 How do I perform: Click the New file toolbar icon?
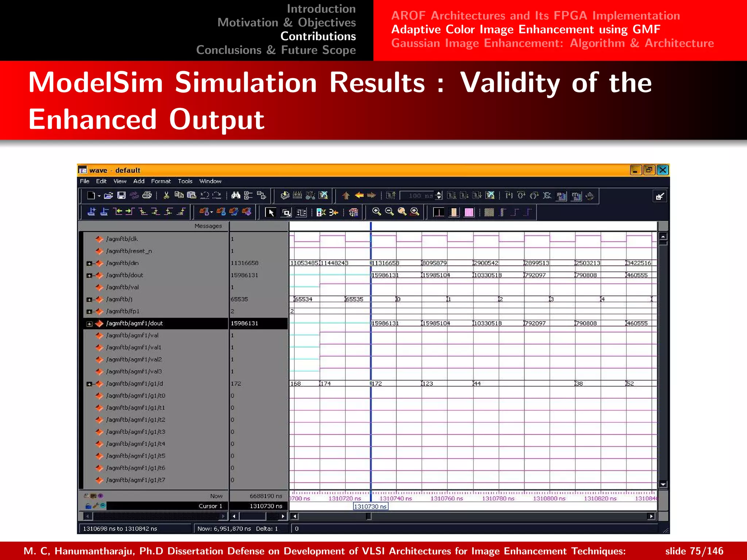(90, 196)
